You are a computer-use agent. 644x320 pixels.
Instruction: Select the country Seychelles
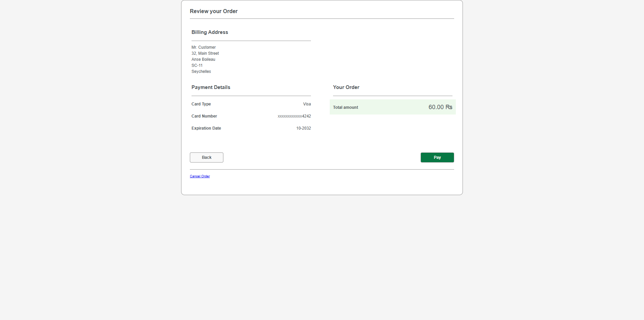pos(201,72)
